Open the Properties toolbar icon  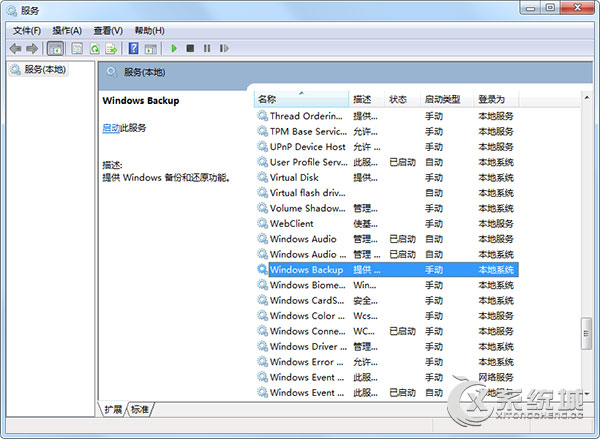pos(77,49)
